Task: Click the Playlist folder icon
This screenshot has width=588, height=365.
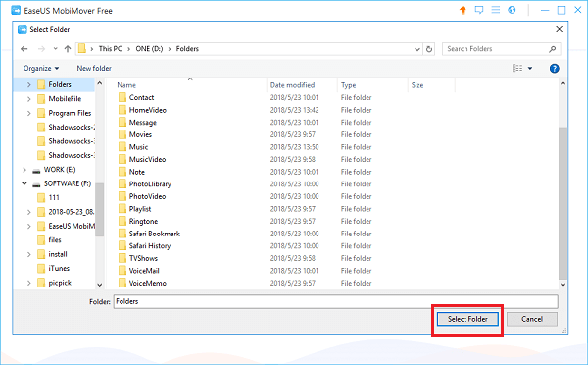Action: point(122,209)
